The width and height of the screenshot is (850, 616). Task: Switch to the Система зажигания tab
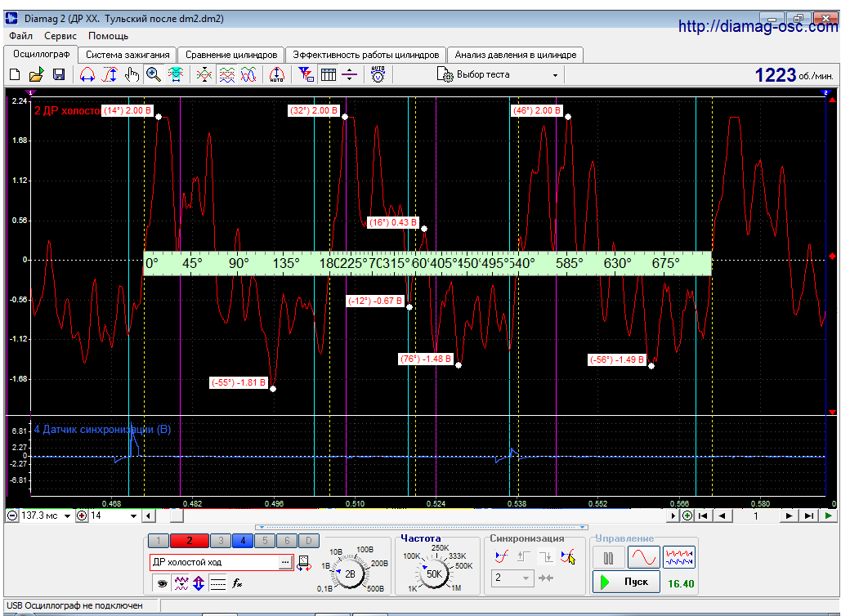click(127, 55)
